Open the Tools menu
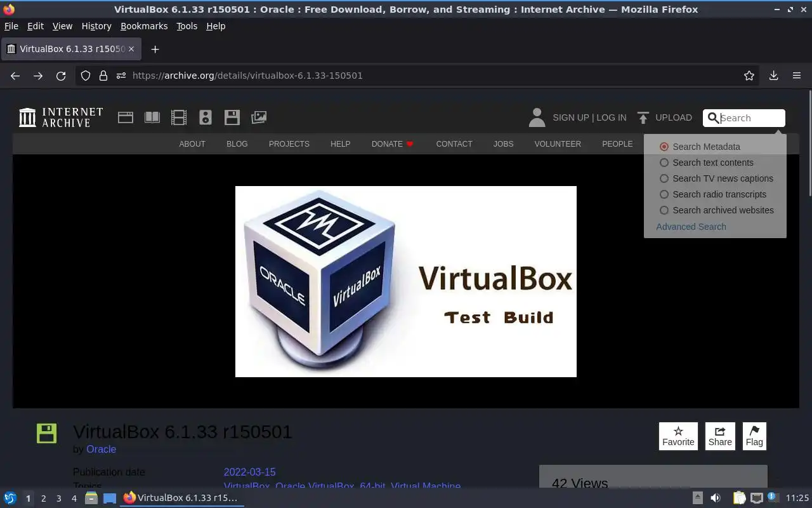 (187, 26)
